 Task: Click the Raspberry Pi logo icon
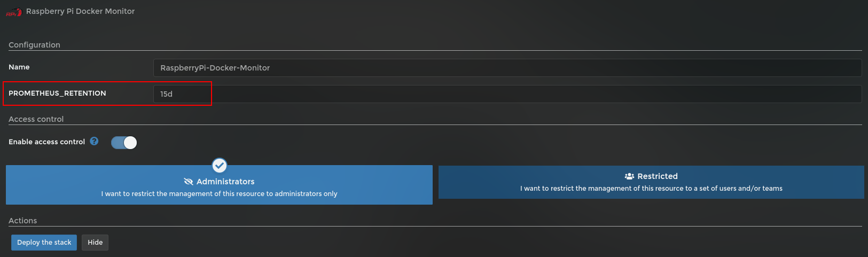pyautogui.click(x=14, y=12)
